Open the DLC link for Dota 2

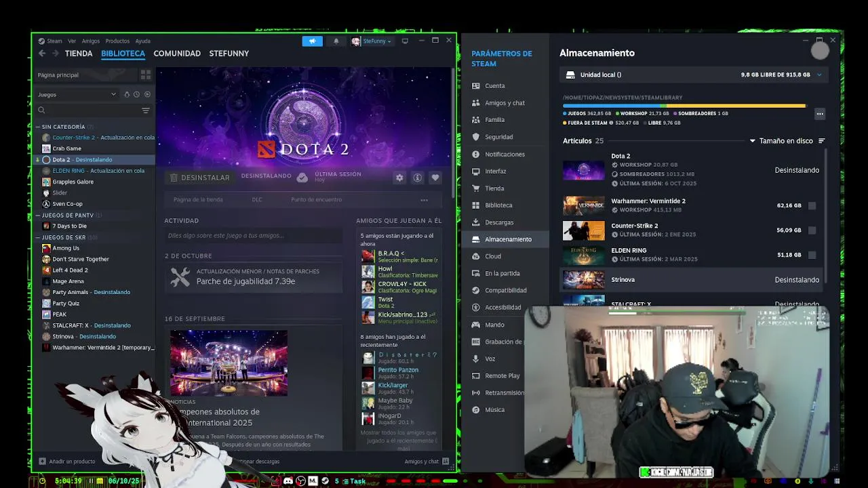pos(257,200)
